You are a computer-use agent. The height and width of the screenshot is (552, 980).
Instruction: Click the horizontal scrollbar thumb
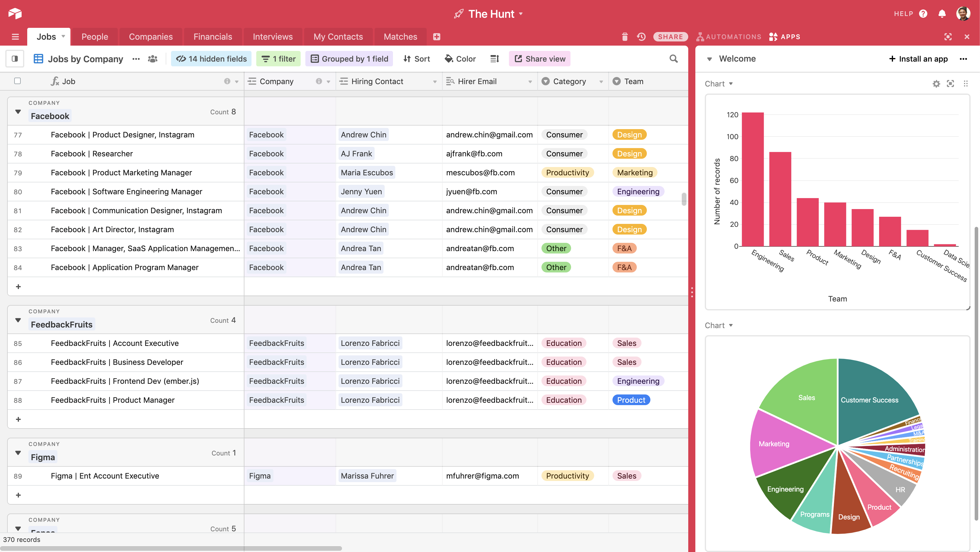click(x=171, y=548)
